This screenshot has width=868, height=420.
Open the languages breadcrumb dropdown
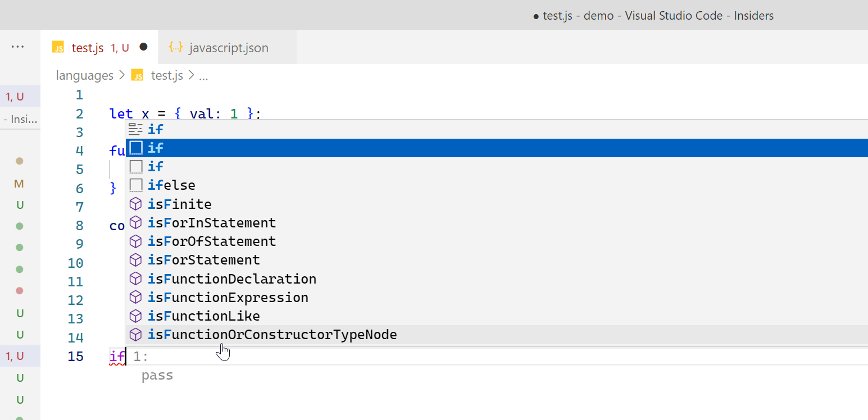(x=84, y=75)
